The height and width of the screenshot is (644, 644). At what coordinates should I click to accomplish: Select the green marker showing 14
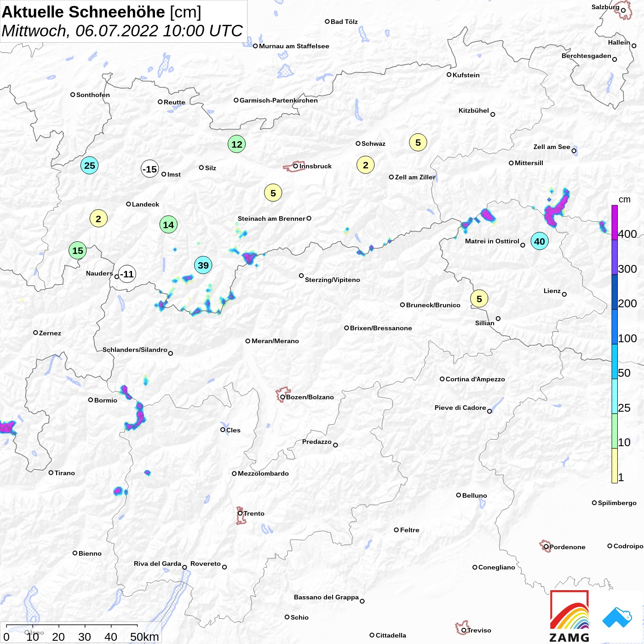pyautogui.click(x=168, y=225)
